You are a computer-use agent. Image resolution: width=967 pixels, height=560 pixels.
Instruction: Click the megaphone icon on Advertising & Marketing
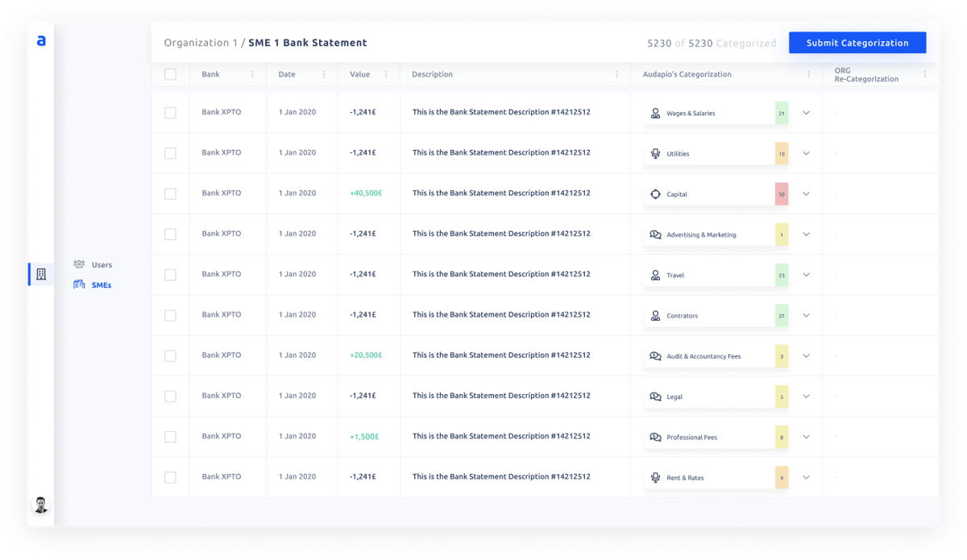656,234
